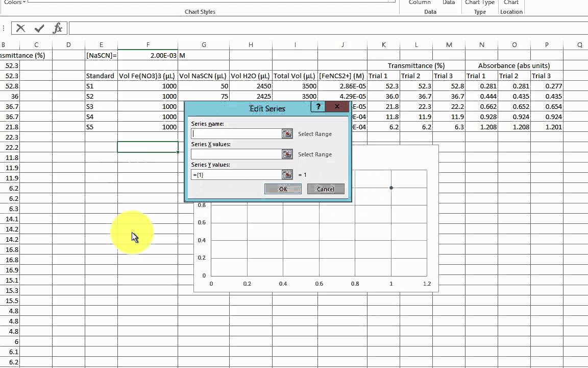Click OK in the Edit Series dialog

click(283, 189)
